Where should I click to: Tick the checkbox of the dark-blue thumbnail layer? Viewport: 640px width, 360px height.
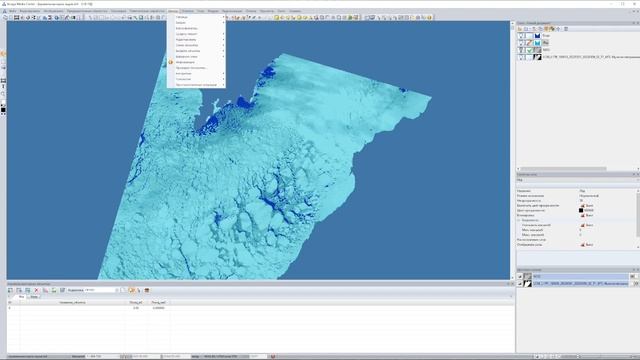click(x=521, y=36)
